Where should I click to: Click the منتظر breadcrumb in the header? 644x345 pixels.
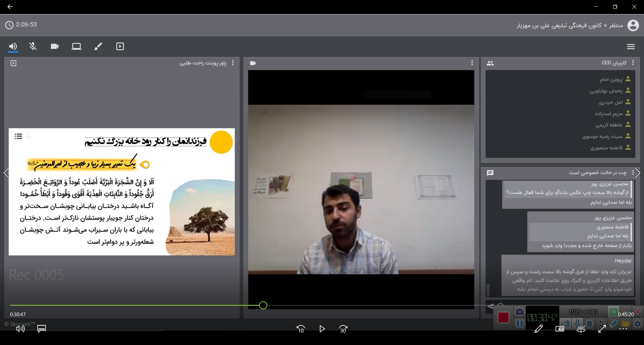pos(616,25)
